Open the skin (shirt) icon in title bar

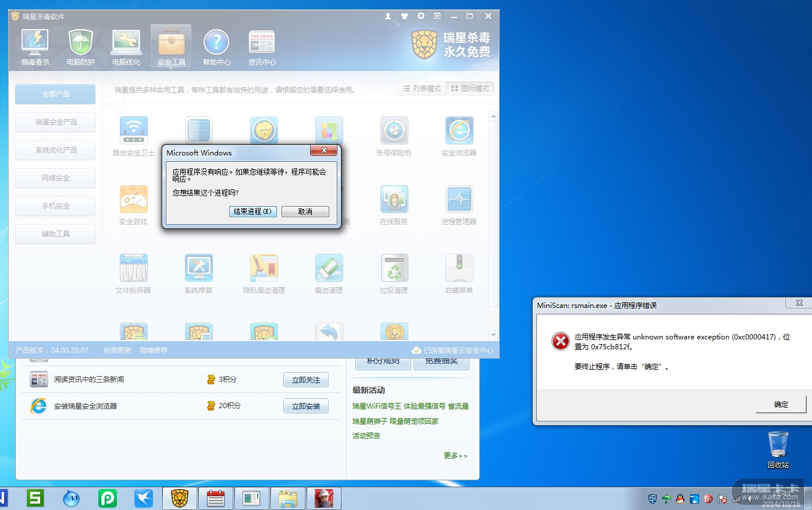405,16
